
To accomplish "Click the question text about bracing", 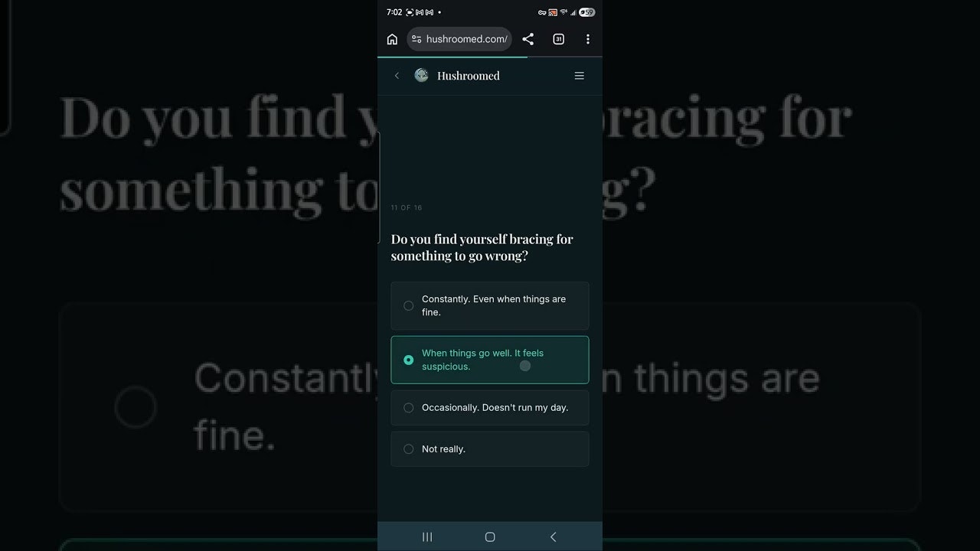I will 482,247.
